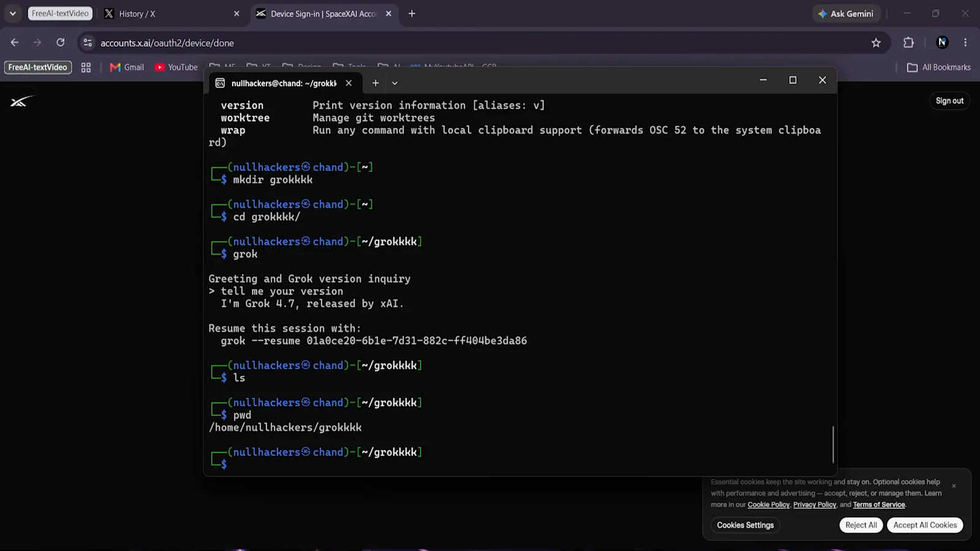
Task: Click the xAI logo on the page
Action: 21,102
